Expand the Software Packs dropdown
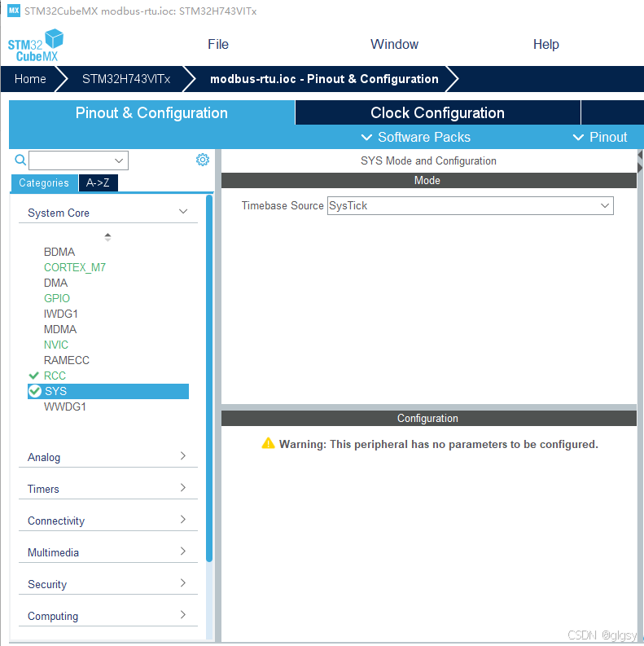The image size is (644, 646). click(x=416, y=137)
